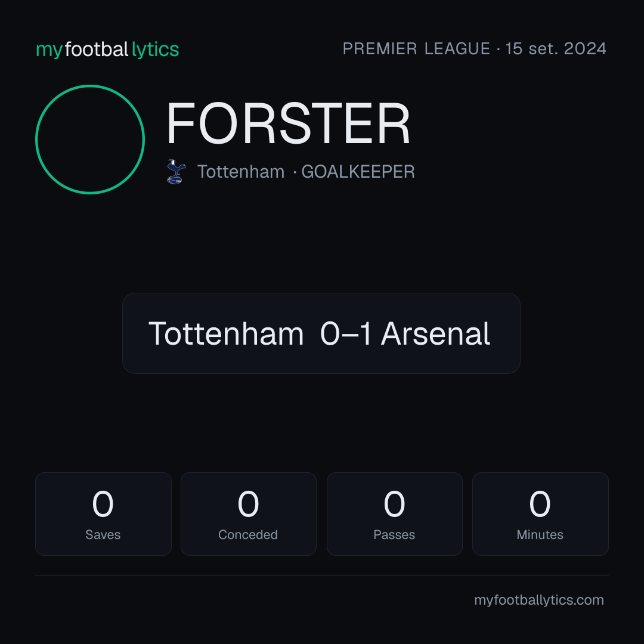Image resolution: width=644 pixels, height=644 pixels.
Task: Click the 15 set. 2024 match date
Action: click(x=556, y=49)
